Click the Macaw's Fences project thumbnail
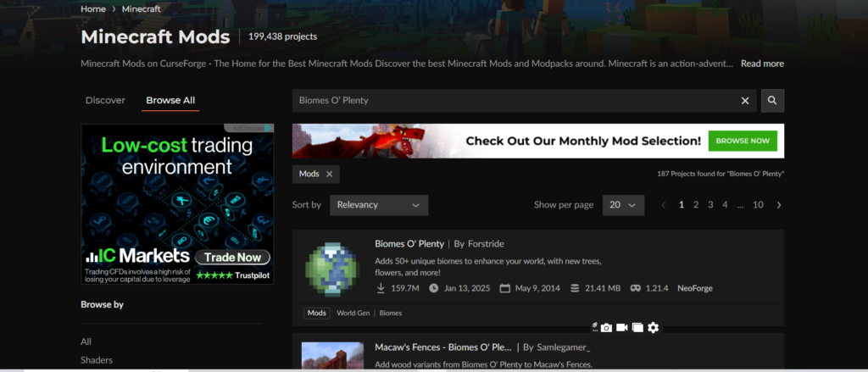The height and width of the screenshot is (372, 868). [x=332, y=356]
